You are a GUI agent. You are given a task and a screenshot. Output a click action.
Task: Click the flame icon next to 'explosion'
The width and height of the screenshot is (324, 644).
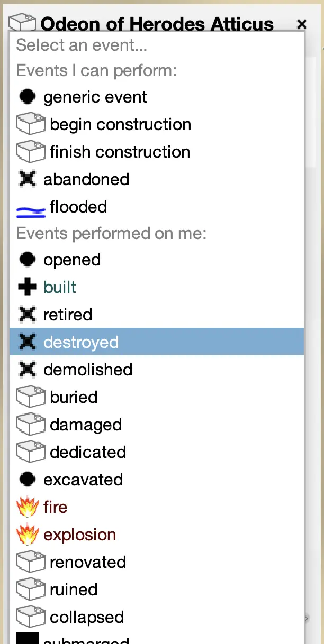click(x=28, y=535)
